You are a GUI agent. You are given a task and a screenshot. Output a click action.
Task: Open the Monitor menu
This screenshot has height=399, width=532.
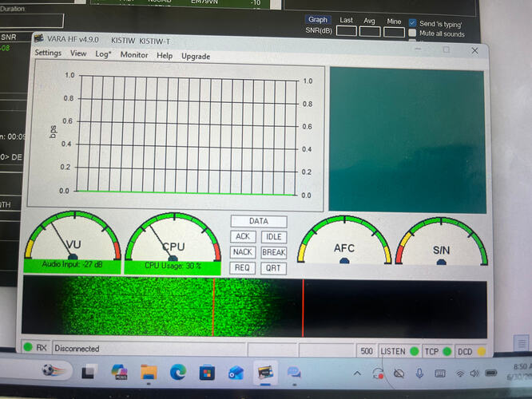click(x=134, y=55)
